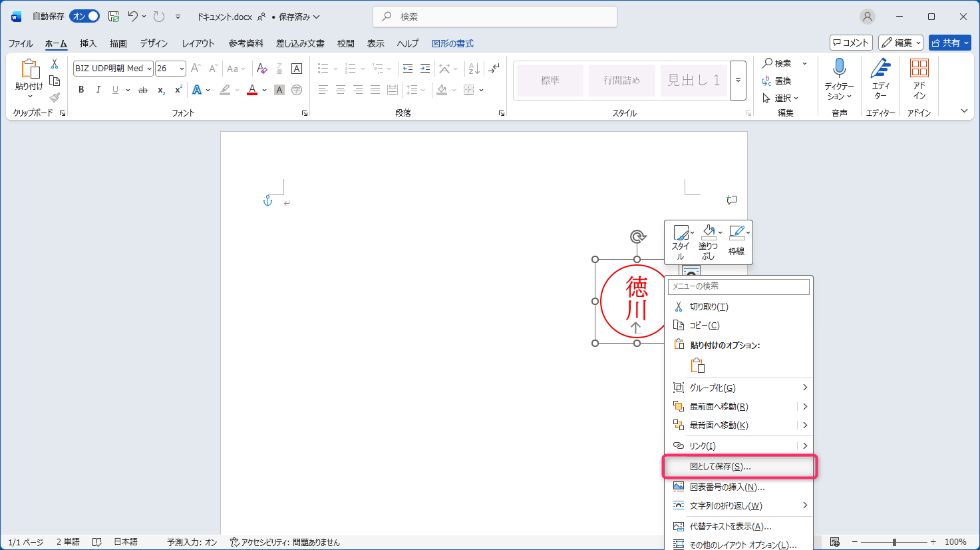Image resolution: width=980 pixels, height=550 pixels.
Task: Expand the Styles gallery arrow
Action: pyautogui.click(x=738, y=80)
